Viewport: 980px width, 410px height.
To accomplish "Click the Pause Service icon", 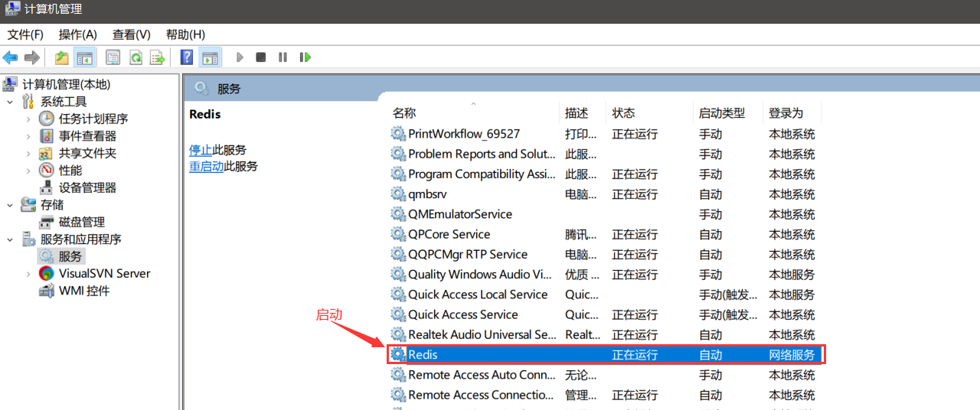I will (x=283, y=57).
